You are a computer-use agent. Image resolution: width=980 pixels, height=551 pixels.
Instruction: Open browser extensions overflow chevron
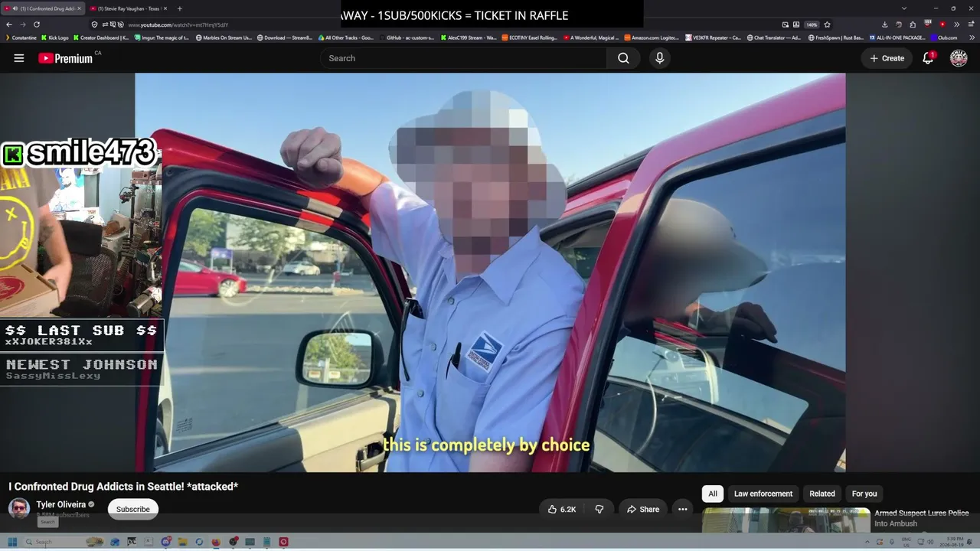pos(956,24)
